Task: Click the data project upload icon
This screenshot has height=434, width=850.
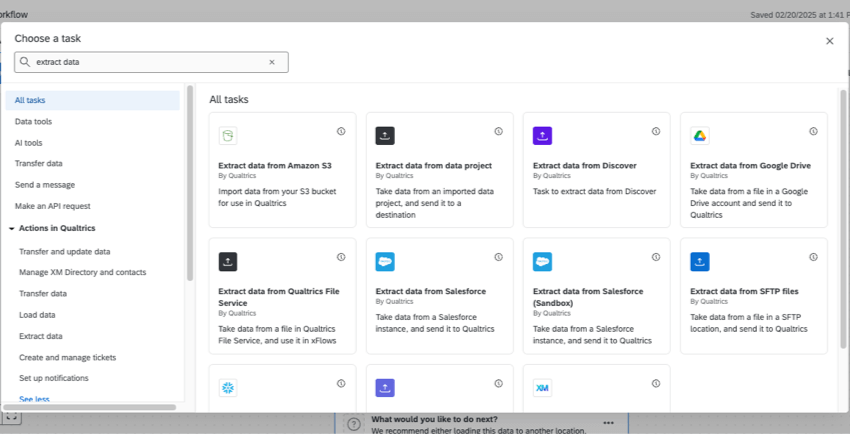Action: [x=385, y=136]
